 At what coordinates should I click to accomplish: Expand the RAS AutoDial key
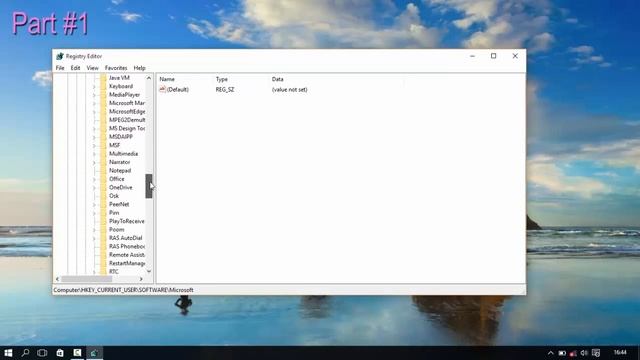(x=94, y=238)
